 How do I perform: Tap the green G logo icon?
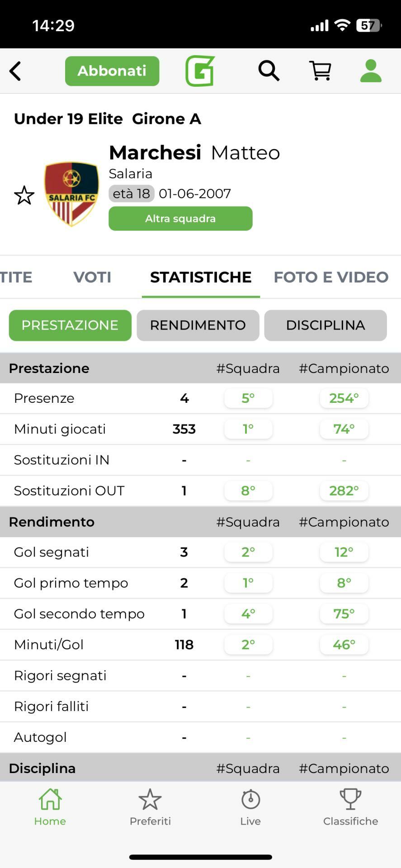click(200, 71)
